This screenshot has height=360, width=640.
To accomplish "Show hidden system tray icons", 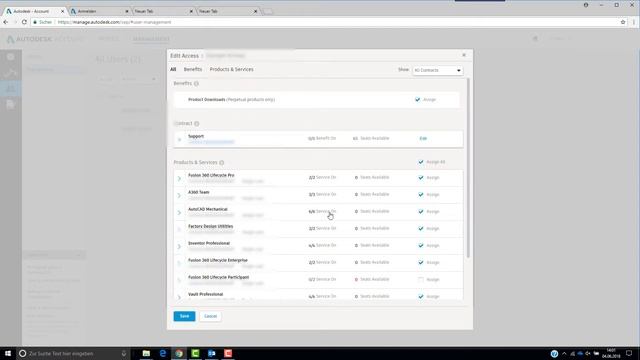I will (564, 353).
